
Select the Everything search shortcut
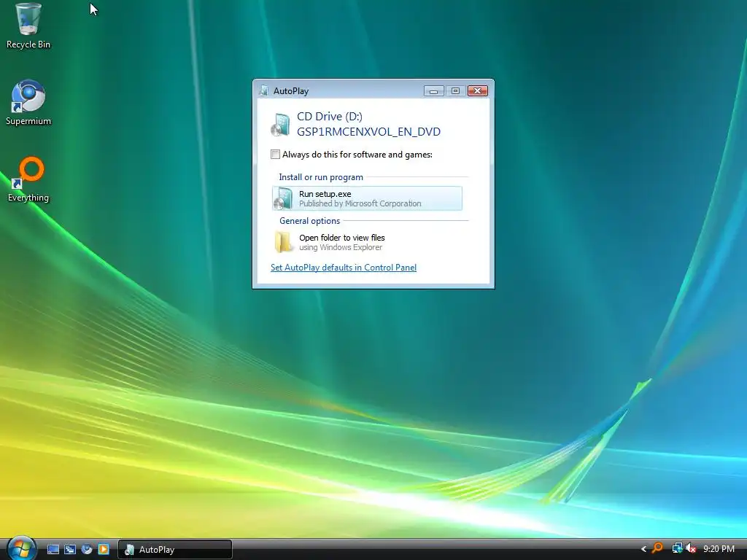pos(28,179)
